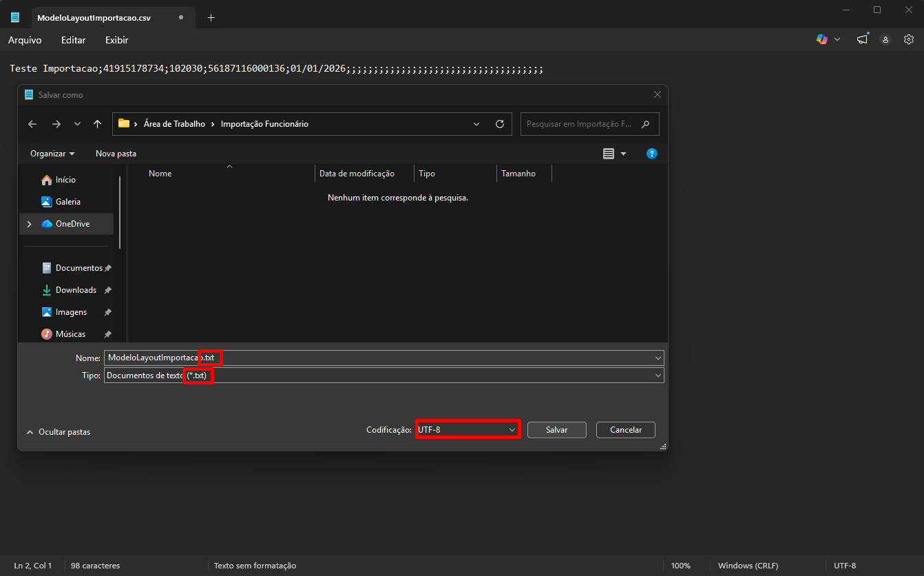This screenshot has width=924, height=576.
Task: Expand the address bar history dropdown
Action: click(x=476, y=124)
